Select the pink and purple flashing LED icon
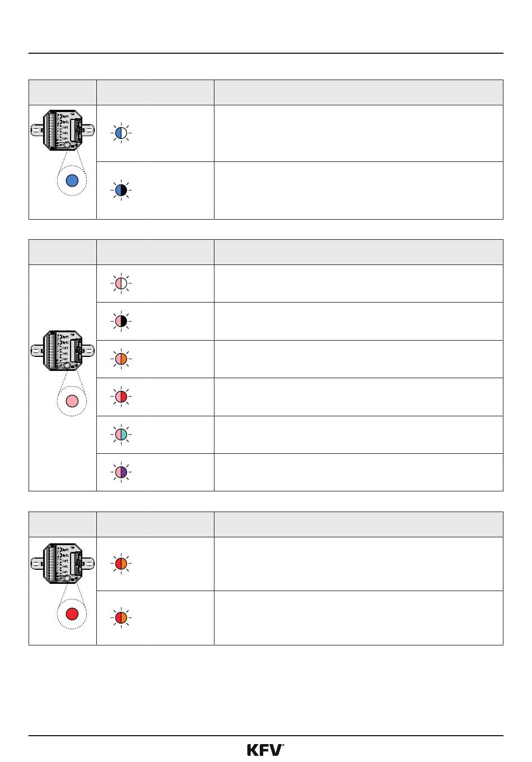The width and height of the screenshot is (532, 762). click(121, 472)
